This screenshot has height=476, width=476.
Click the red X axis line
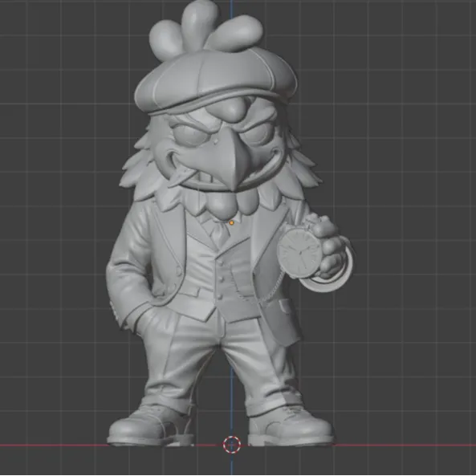click(404, 445)
